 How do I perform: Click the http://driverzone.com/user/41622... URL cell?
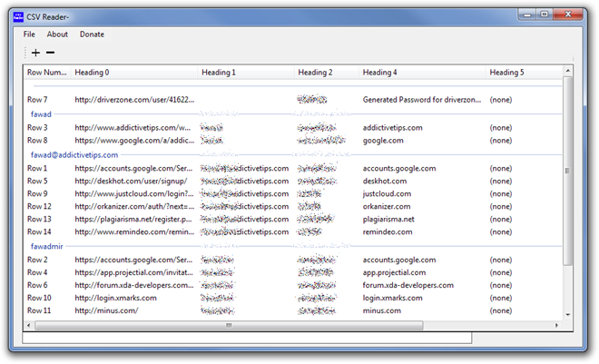coord(134,100)
